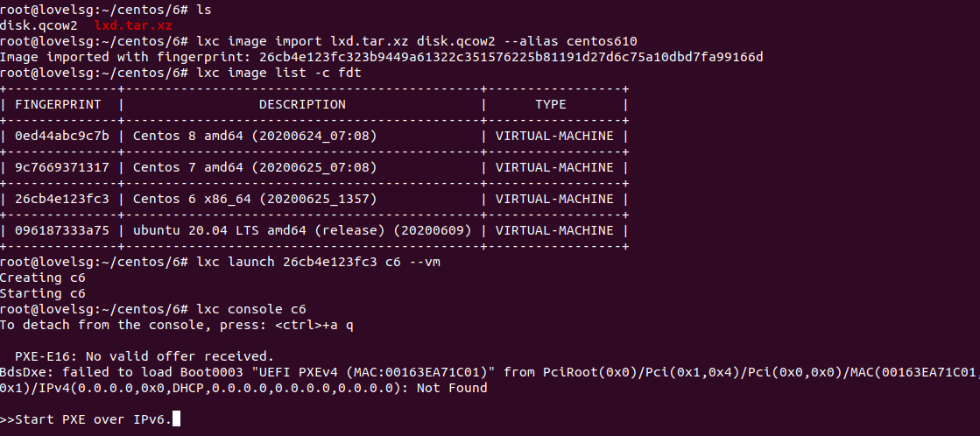The image size is (980, 436).
Task: Click the Centos 7 amd64 description
Action: [255, 167]
